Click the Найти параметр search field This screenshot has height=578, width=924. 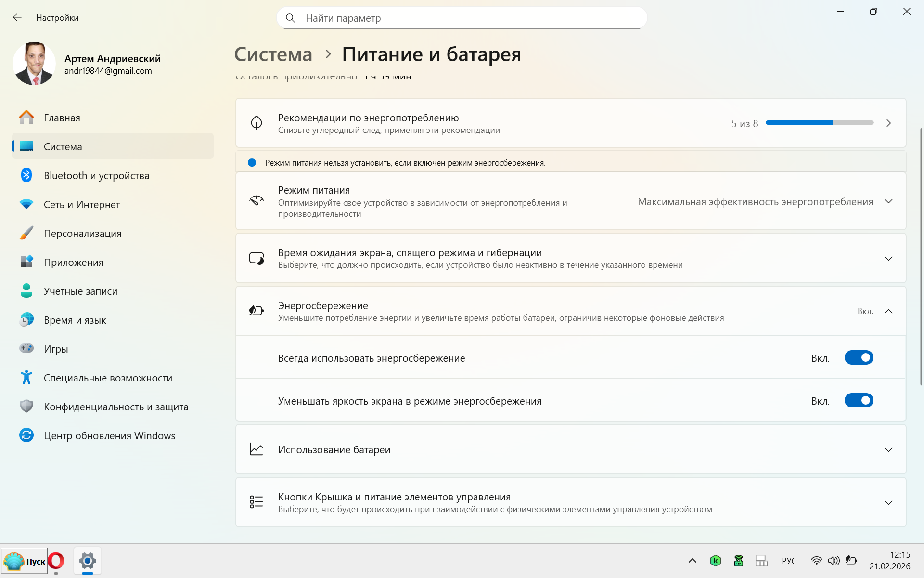pyautogui.click(x=462, y=18)
